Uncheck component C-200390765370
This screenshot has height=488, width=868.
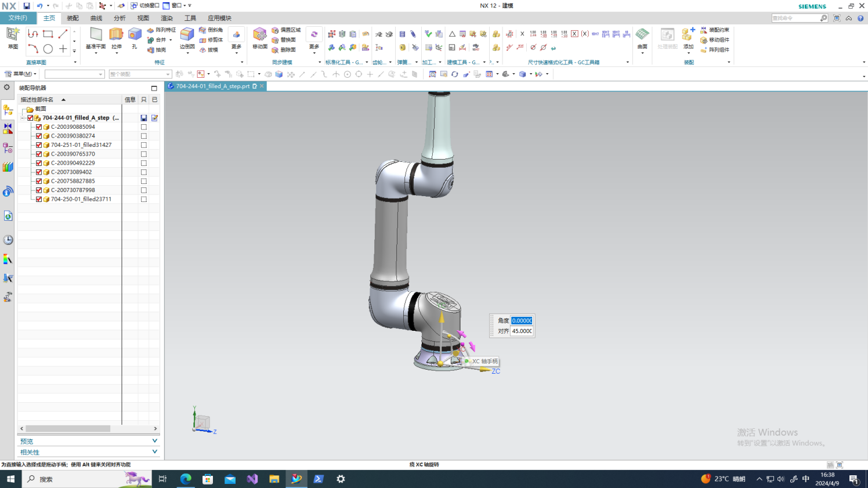coord(39,154)
